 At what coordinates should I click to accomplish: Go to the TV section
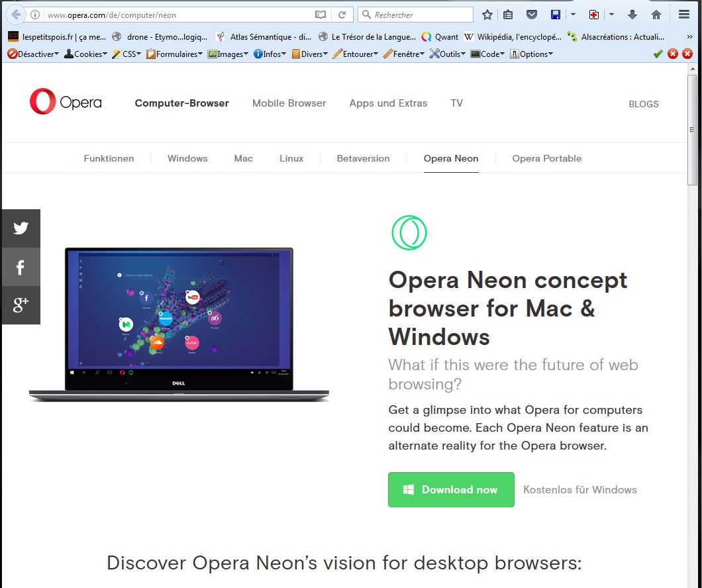pyautogui.click(x=457, y=103)
